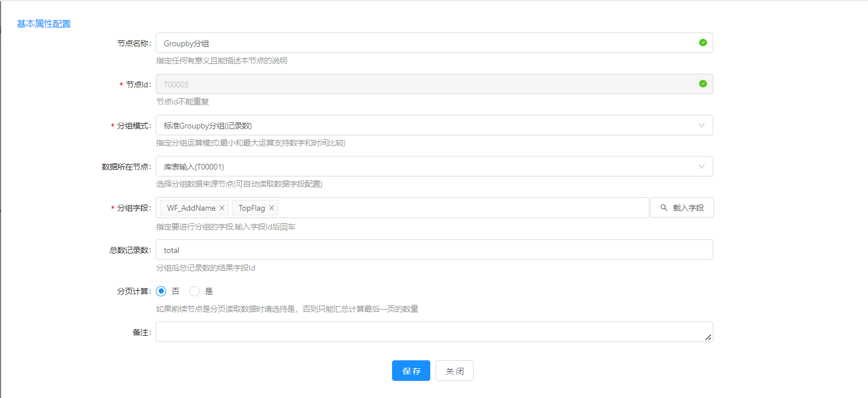Grab the resize handle of 备注 textarea
Viewport: 868px width, 398px height.
[708, 337]
